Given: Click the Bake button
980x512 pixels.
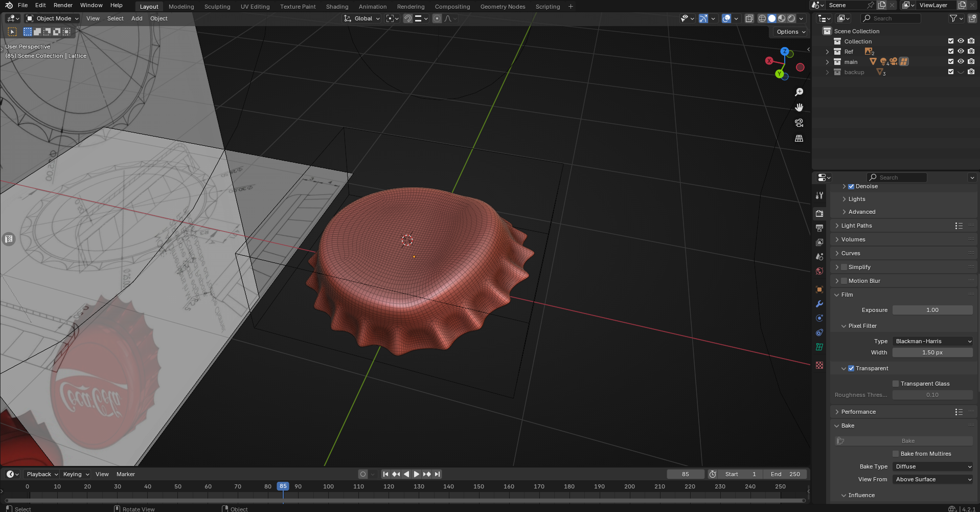Looking at the screenshot, I should click(x=904, y=441).
